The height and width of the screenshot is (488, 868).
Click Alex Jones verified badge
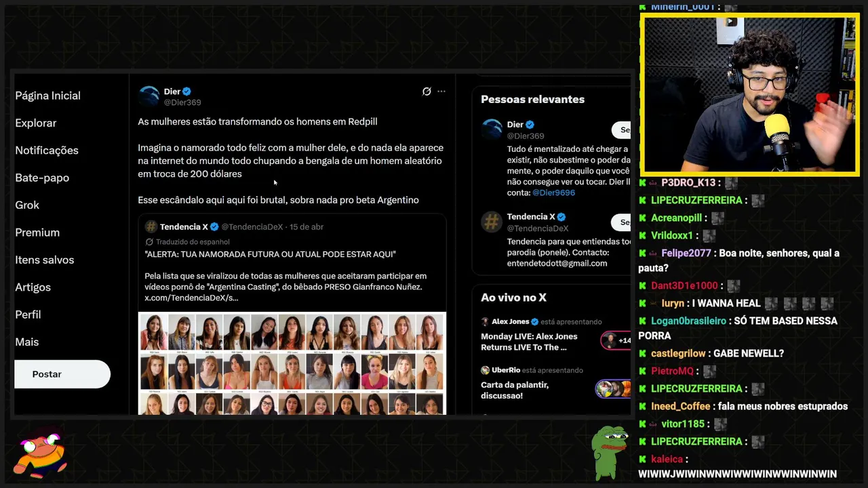pyautogui.click(x=534, y=322)
